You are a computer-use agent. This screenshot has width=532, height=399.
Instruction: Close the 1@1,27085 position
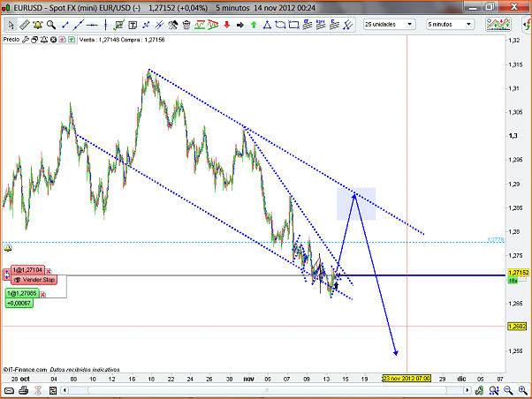tap(42, 294)
